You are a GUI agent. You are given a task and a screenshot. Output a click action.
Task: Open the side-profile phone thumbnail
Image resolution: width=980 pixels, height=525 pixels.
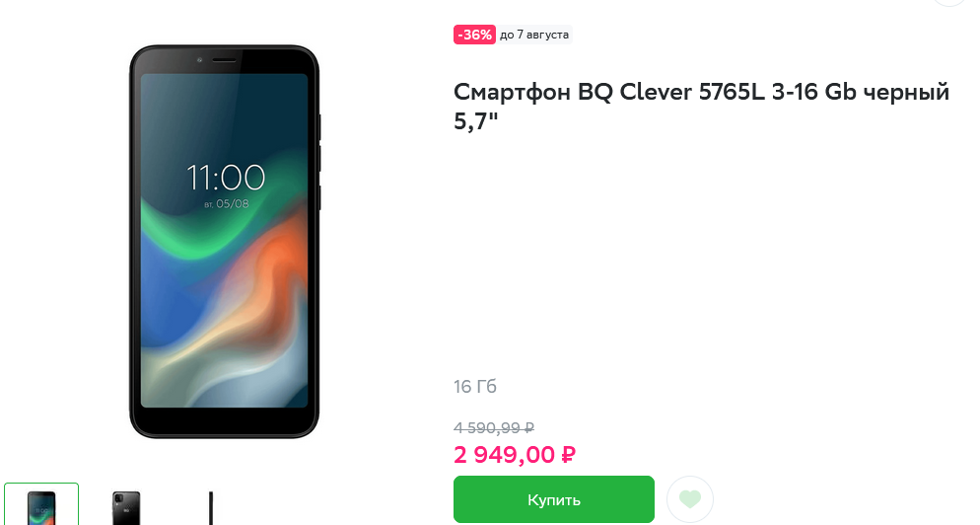(211, 507)
